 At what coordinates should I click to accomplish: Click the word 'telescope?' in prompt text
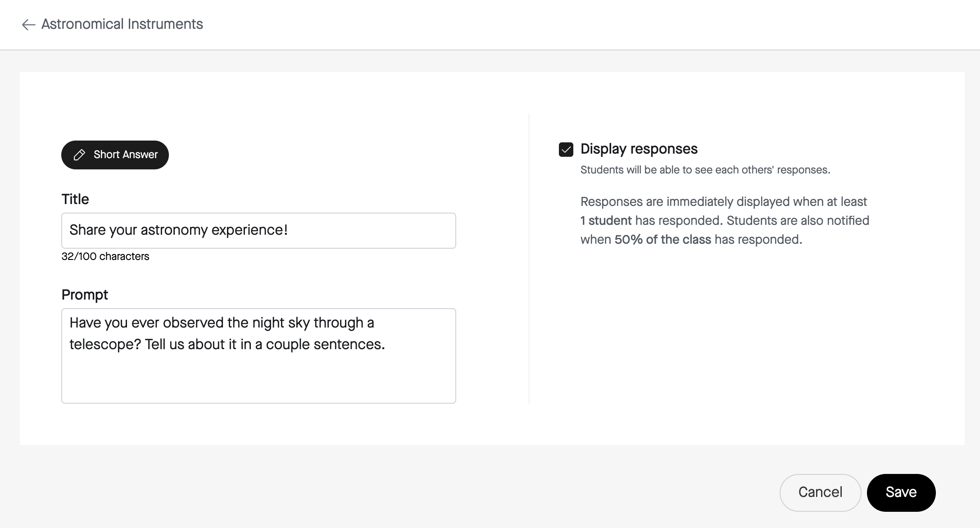pyautogui.click(x=105, y=345)
